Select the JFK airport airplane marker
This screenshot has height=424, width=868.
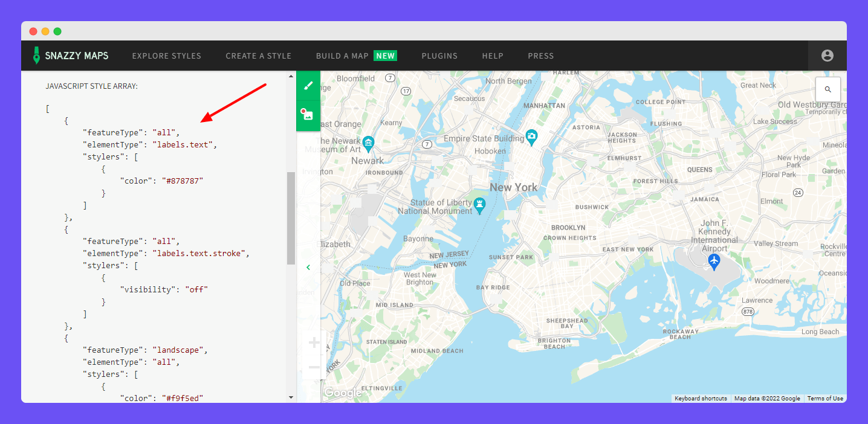click(714, 262)
